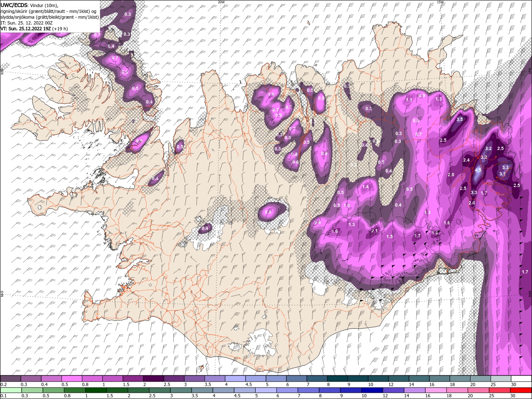Select lower legend swatch between 1 and 1.5
Image resolution: width=532 pixels, height=399 pixels.
96,390
